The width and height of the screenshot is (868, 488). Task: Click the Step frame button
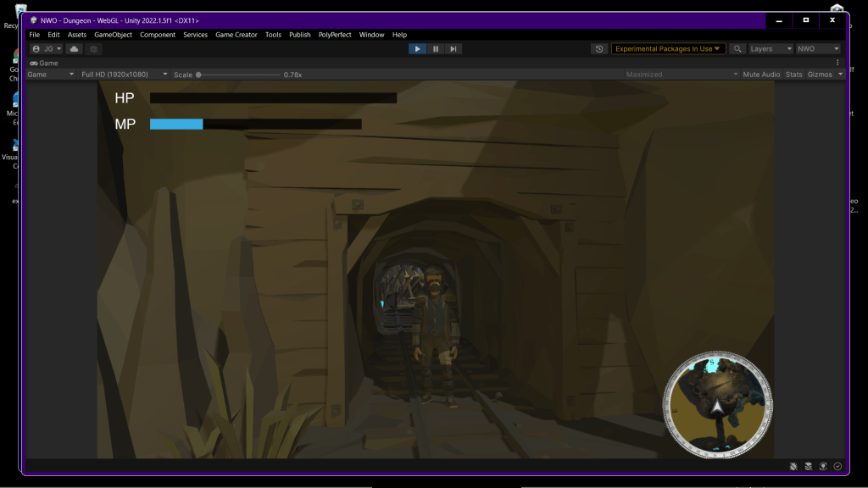(x=454, y=49)
